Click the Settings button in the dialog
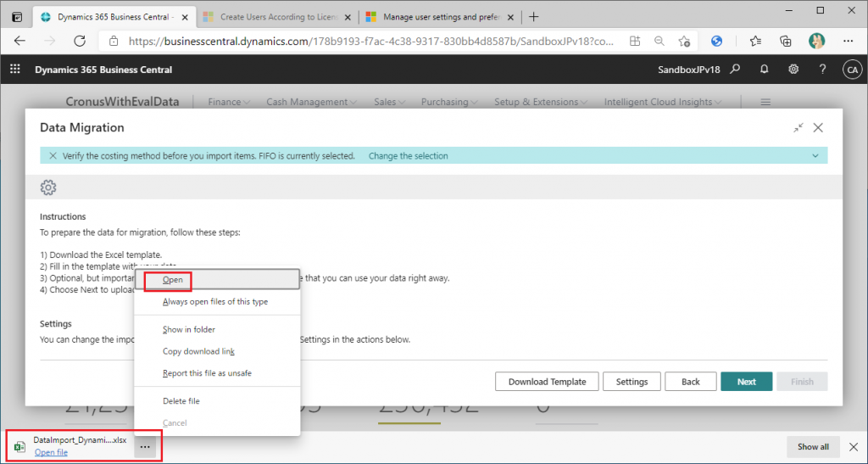Screen dimensions: 868x464 (632, 382)
